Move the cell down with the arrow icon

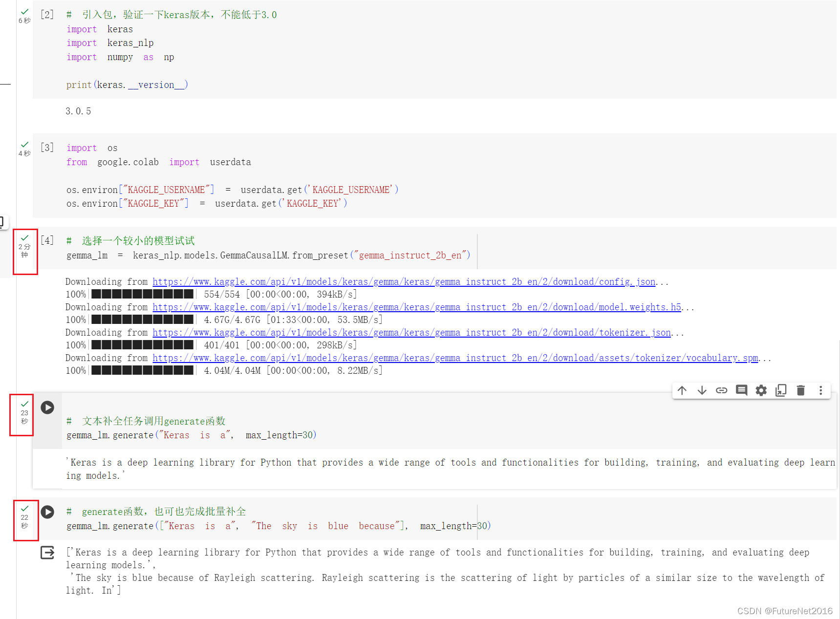coord(702,390)
